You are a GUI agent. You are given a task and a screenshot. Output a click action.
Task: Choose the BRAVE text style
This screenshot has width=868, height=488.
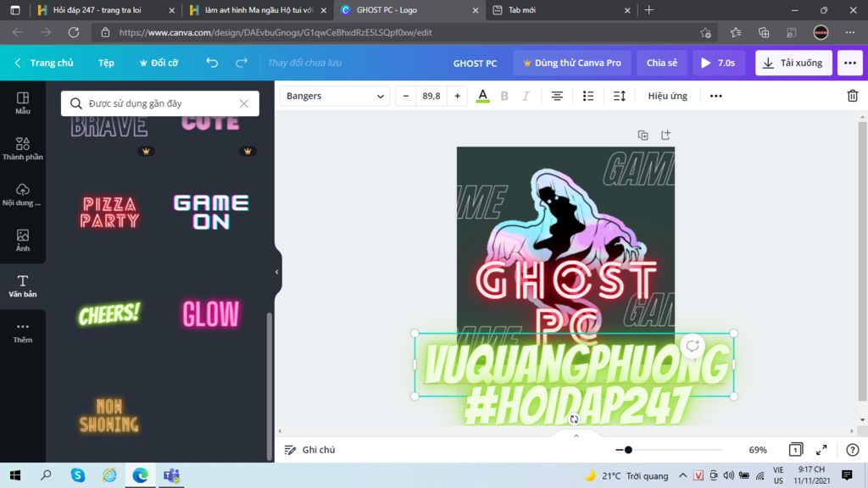click(109, 127)
